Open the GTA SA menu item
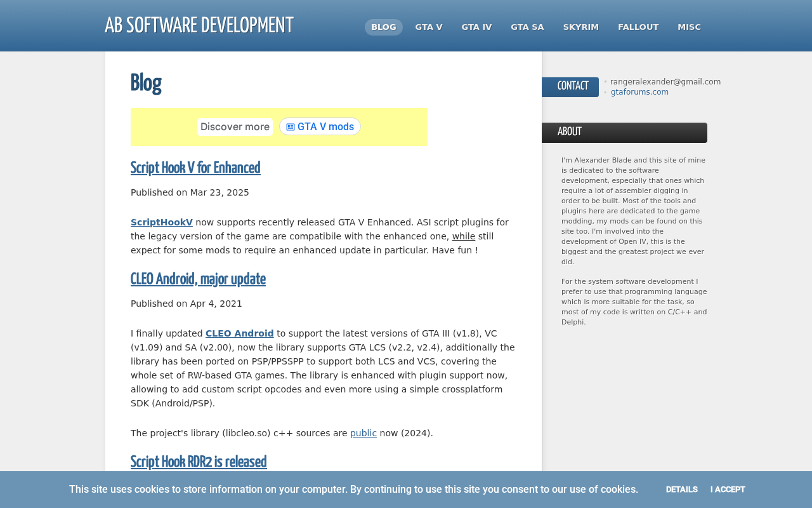 527,27
